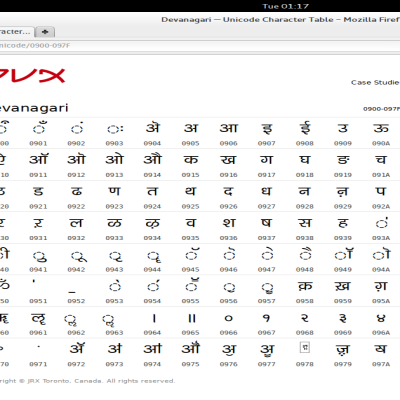Select double danda glyph above code 0965

tap(192, 318)
